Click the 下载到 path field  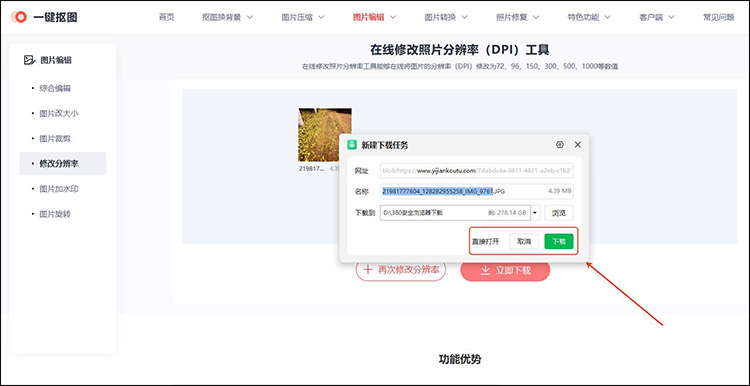[455, 212]
